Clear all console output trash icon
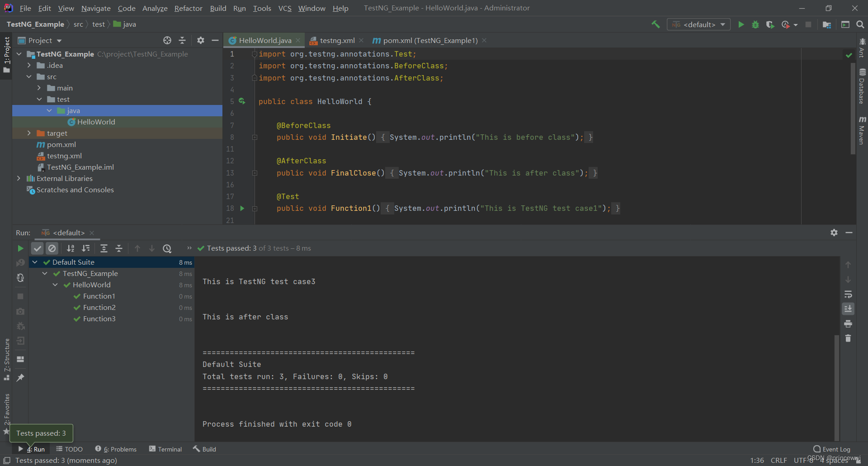The height and width of the screenshot is (466, 868). (x=848, y=338)
